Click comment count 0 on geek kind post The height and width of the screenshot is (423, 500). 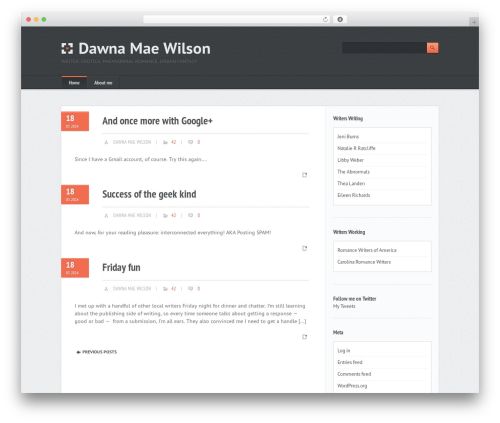[x=198, y=216]
